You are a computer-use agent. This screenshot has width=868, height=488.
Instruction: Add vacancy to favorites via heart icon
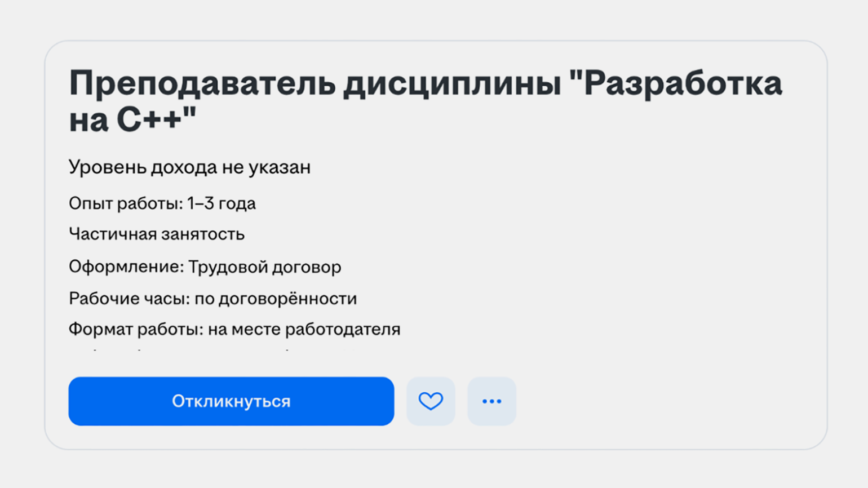point(431,401)
